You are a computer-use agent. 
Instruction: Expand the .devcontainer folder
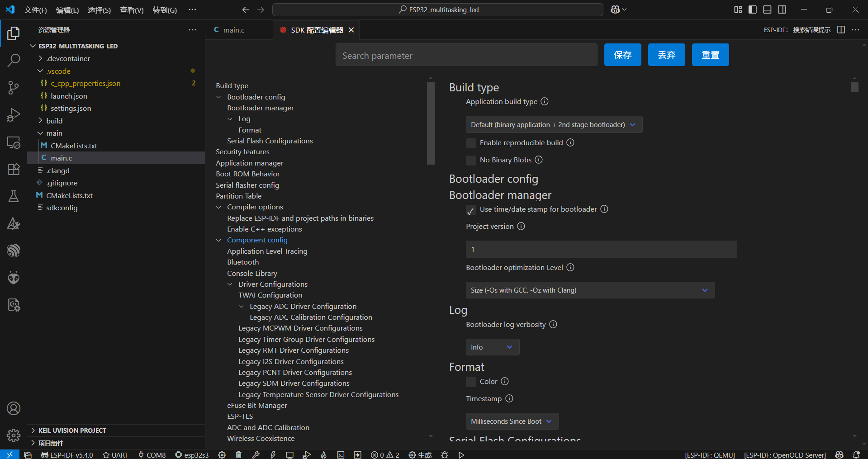coord(41,58)
